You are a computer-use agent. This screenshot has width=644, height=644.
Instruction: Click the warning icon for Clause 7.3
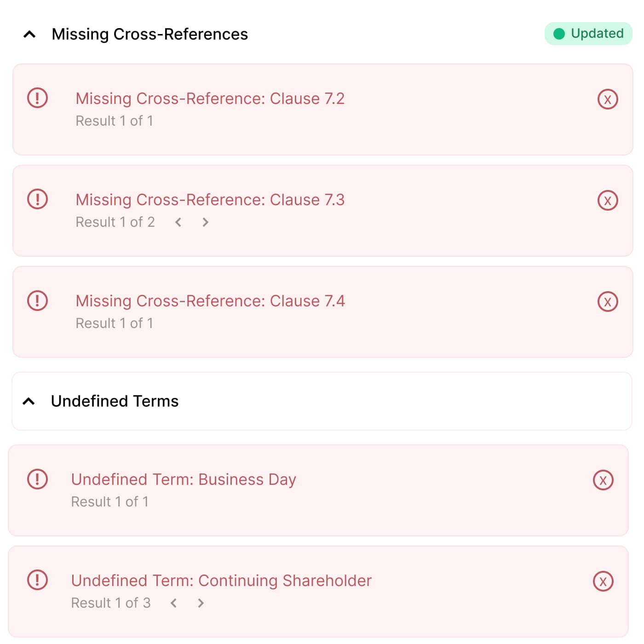(38, 199)
